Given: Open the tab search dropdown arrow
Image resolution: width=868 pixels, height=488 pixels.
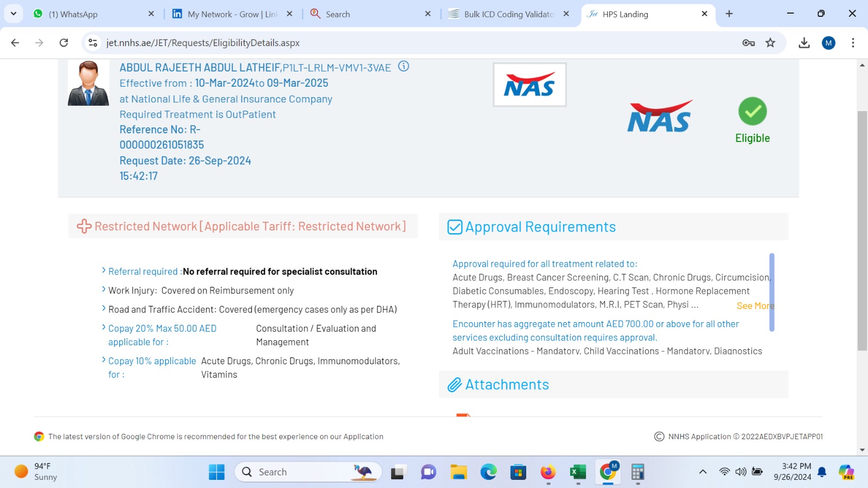Looking at the screenshot, I should tap(14, 14).
